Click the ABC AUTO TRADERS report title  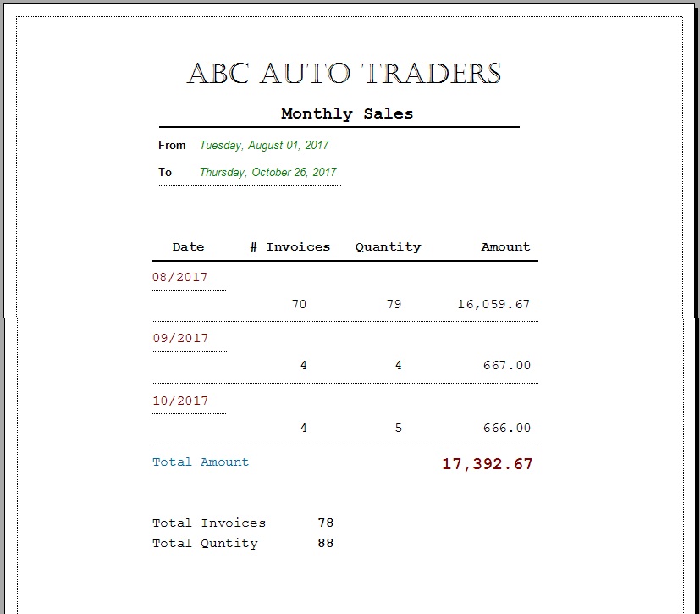[344, 73]
